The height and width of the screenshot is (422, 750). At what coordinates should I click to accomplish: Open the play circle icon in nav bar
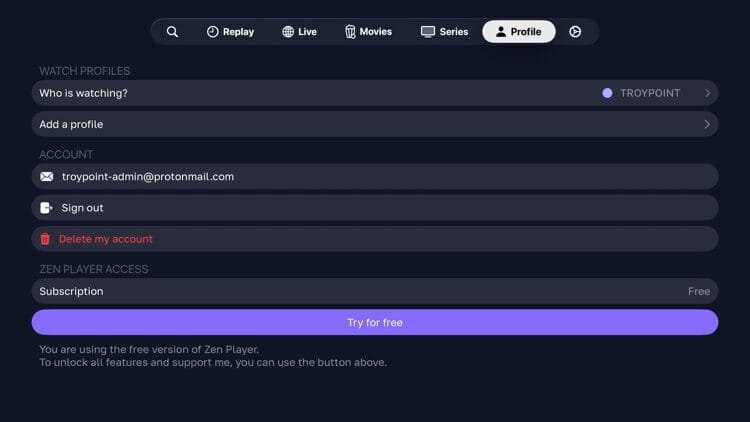pos(575,32)
